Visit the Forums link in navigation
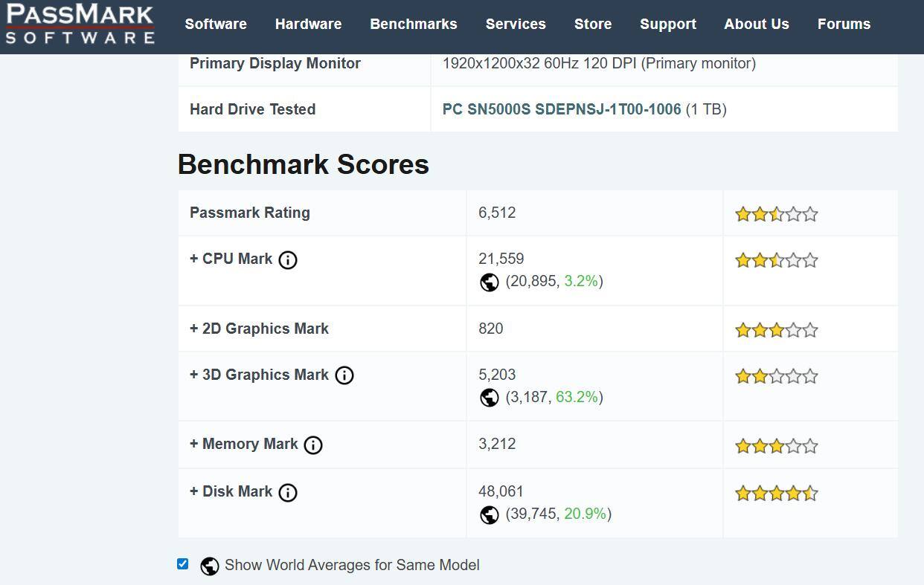 (x=844, y=24)
